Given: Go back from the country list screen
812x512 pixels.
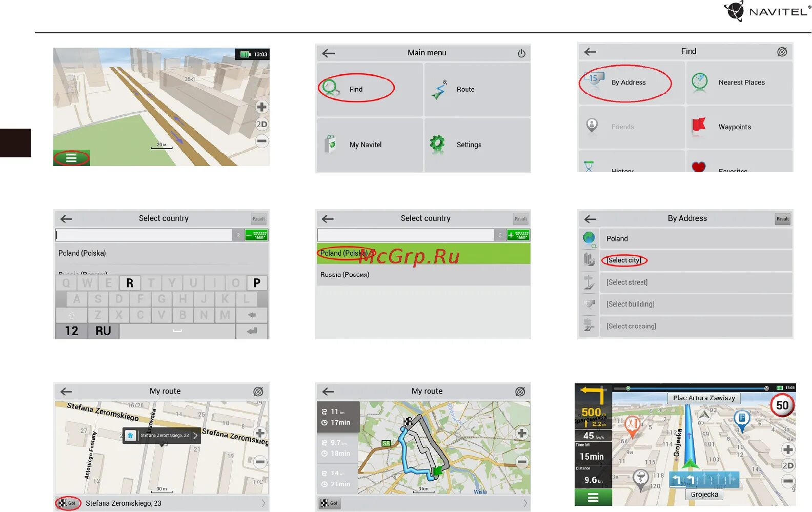Looking at the screenshot, I should point(328,219).
